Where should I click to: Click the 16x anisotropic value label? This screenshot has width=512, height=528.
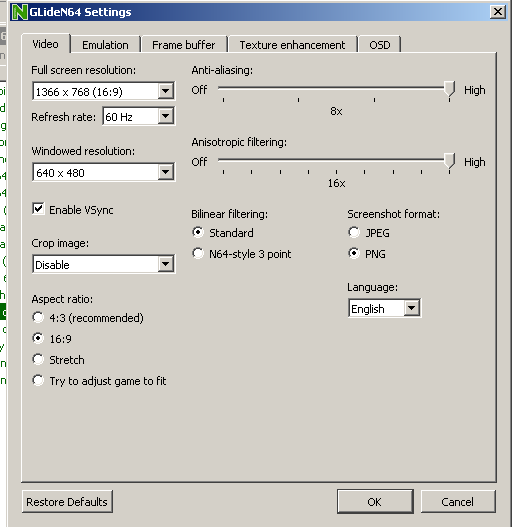(x=337, y=183)
